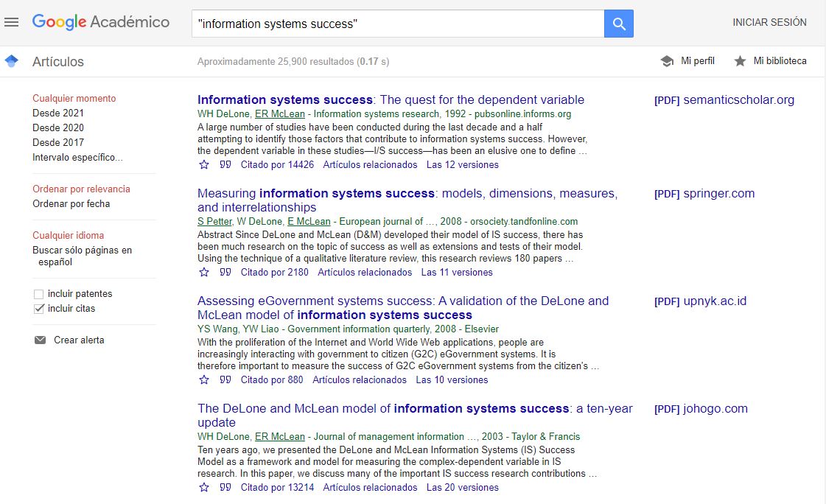
Task: Open 'Measuring information systems success' title
Action: point(407,200)
